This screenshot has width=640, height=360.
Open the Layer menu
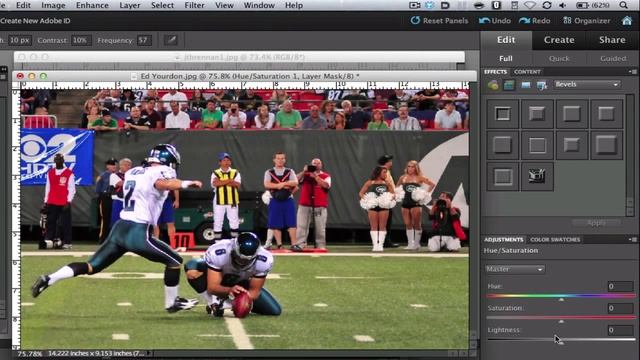click(x=130, y=5)
